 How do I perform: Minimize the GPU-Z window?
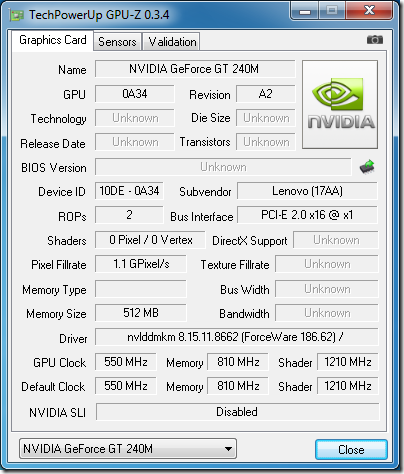pos(305,11)
